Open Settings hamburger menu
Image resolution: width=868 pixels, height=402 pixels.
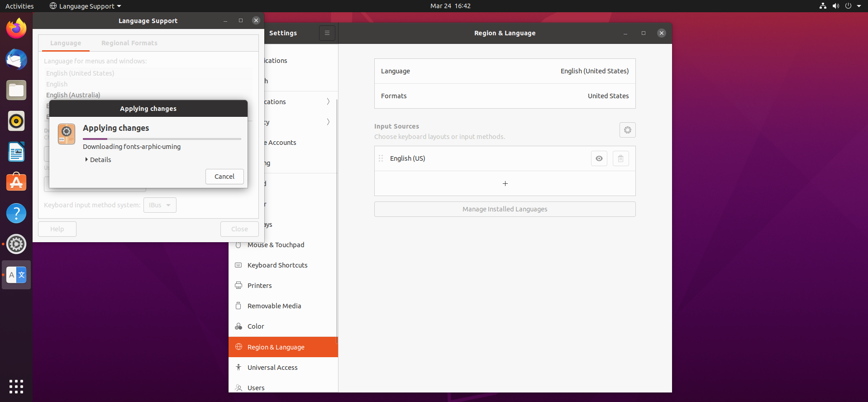click(327, 33)
